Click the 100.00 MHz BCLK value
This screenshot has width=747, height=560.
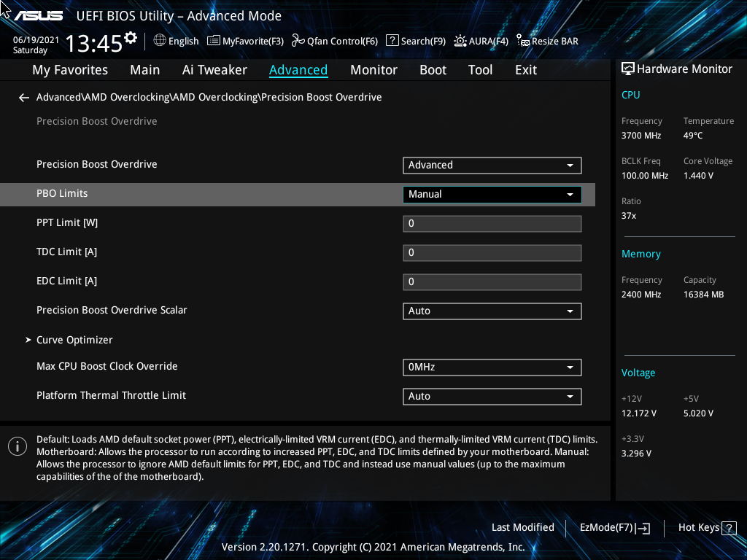click(x=645, y=176)
